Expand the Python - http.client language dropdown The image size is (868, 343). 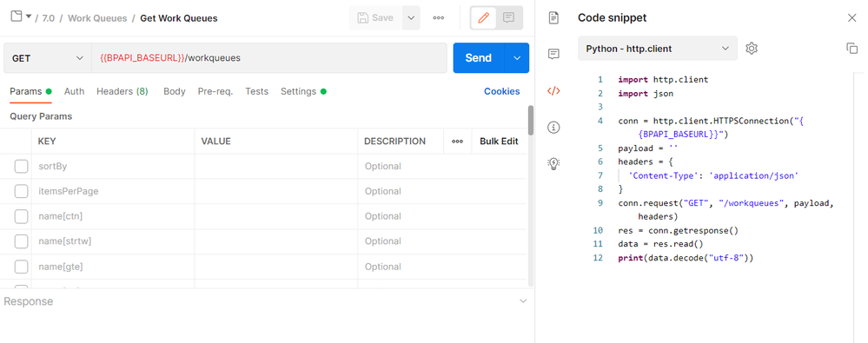(x=658, y=49)
